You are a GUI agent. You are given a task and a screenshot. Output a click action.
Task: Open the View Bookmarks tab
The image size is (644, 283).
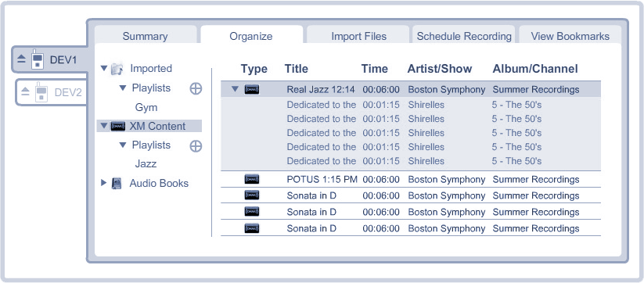point(570,36)
